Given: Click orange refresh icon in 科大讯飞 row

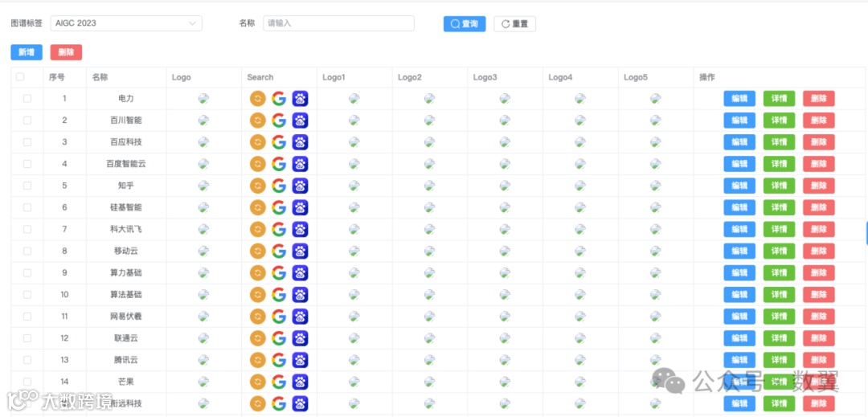Looking at the screenshot, I should coord(257,229).
